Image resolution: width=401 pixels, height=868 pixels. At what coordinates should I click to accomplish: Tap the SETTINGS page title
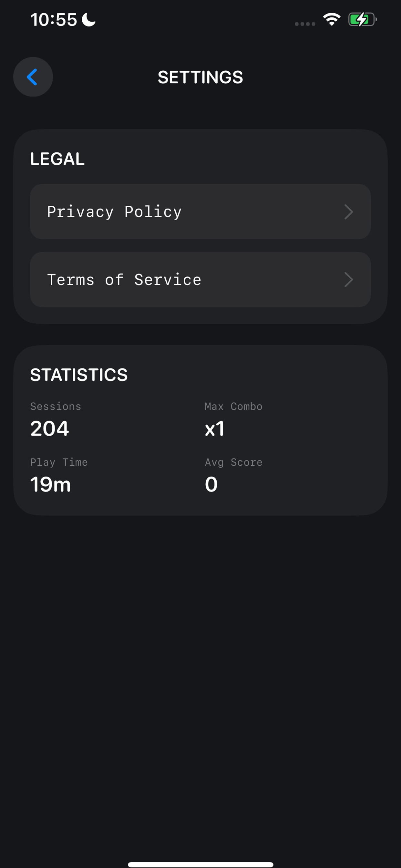pyautogui.click(x=200, y=77)
